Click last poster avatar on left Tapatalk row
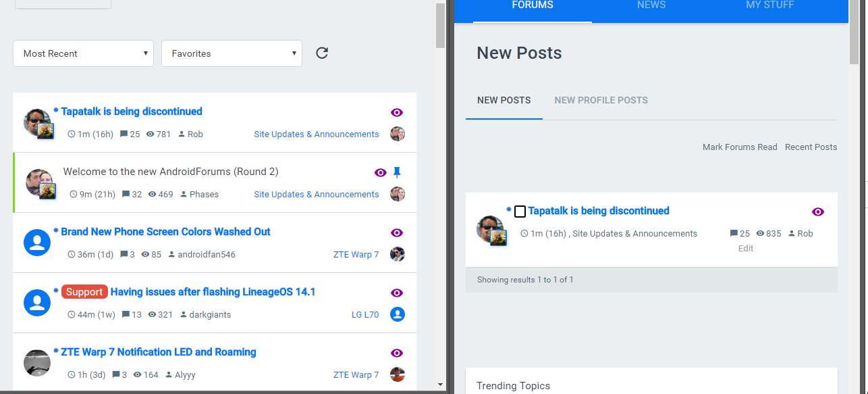Image resolution: width=868 pixels, height=394 pixels. tap(398, 134)
